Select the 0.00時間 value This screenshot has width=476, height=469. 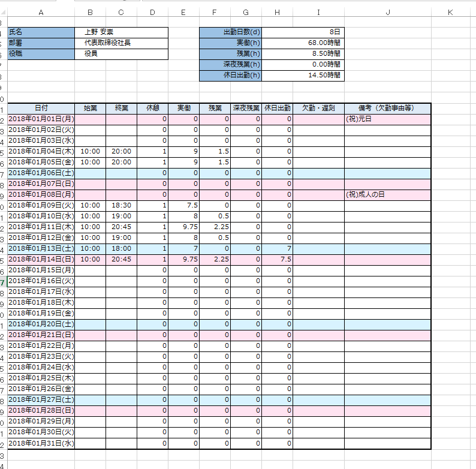(303, 65)
